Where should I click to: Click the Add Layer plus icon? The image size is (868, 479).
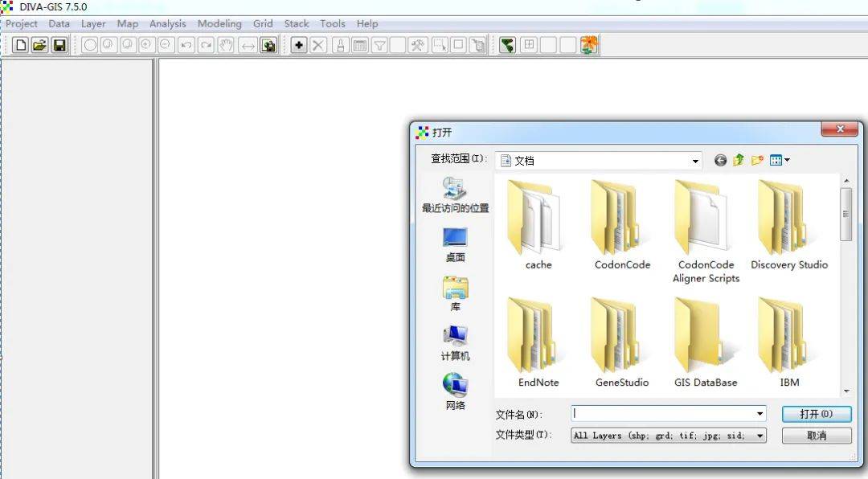pos(298,45)
